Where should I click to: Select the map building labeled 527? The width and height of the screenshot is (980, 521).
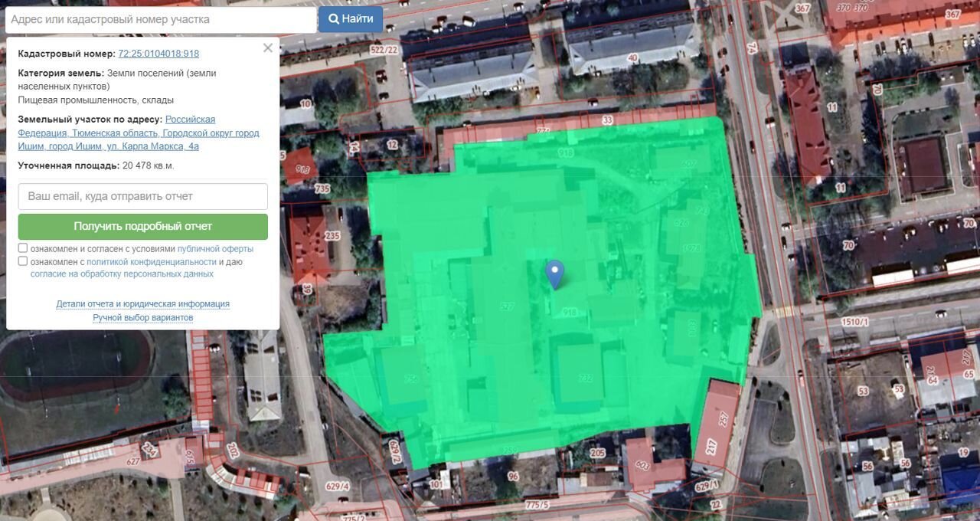(506, 306)
